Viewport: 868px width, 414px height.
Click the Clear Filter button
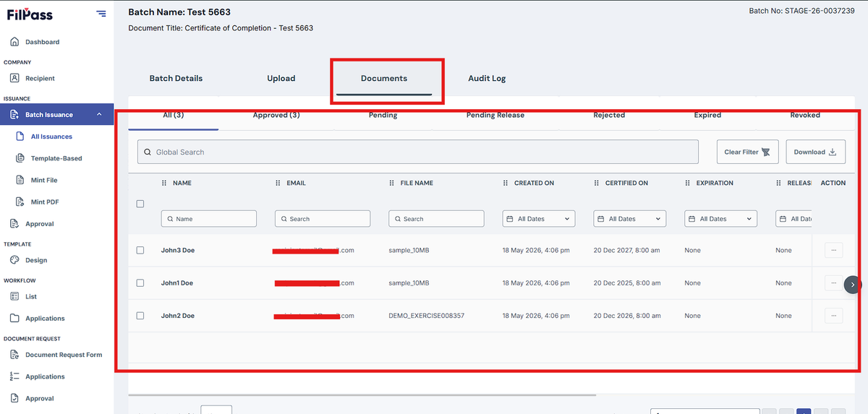coord(747,152)
